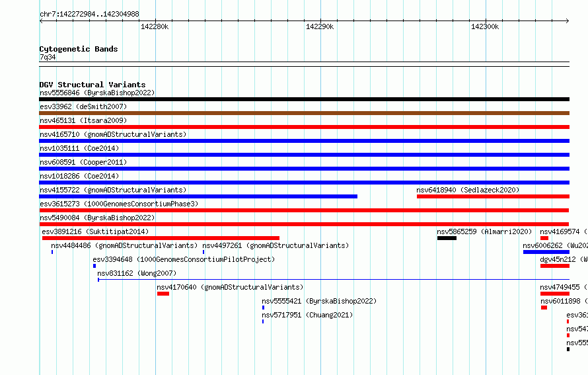Click the nsv4155722 (gnomADStructuralVariants) label
Viewport: 588px width, 375px height.
(x=113, y=190)
